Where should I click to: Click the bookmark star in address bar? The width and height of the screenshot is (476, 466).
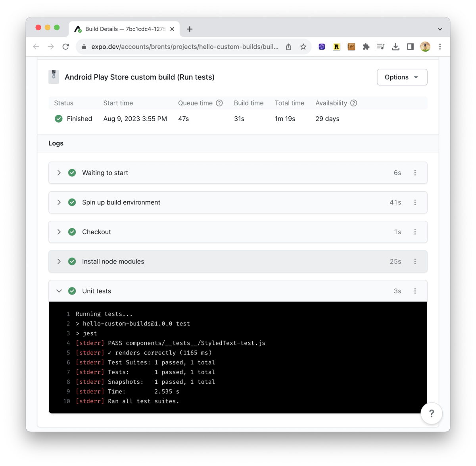click(x=303, y=46)
